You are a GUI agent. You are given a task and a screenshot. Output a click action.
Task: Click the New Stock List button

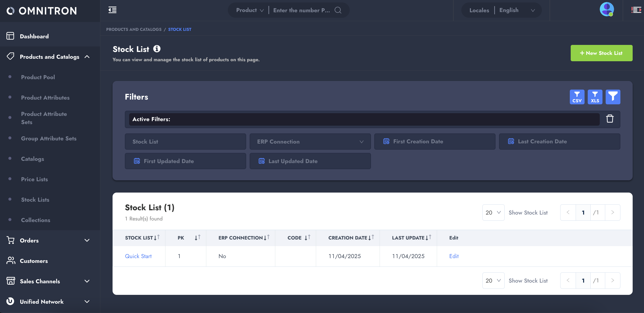pyautogui.click(x=601, y=53)
